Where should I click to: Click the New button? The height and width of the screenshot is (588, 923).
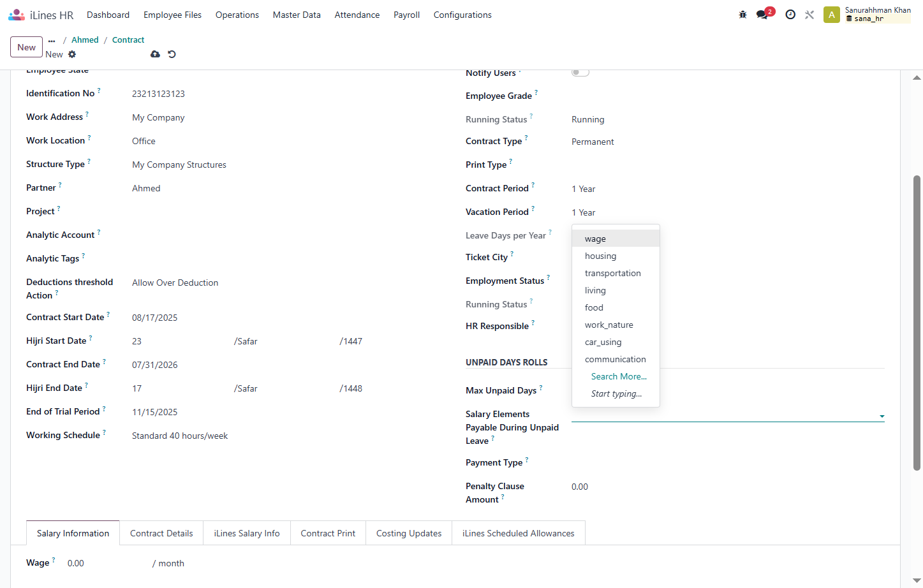(27, 47)
